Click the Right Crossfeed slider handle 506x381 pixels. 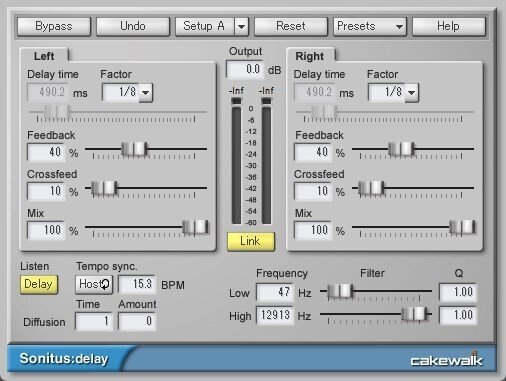(x=371, y=188)
